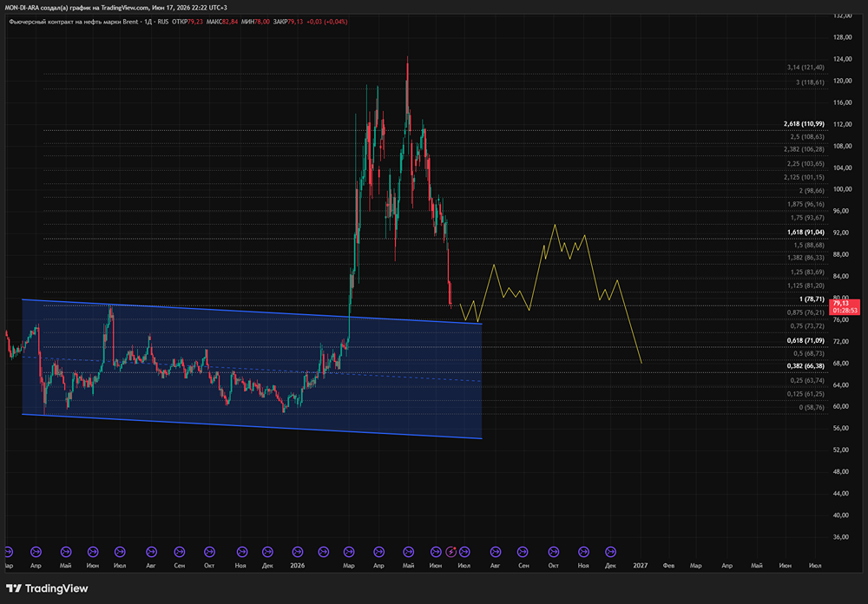Click the rollover icon above the Апр label after 2026
Screen dimensions: 868x604
coord(378,551)
